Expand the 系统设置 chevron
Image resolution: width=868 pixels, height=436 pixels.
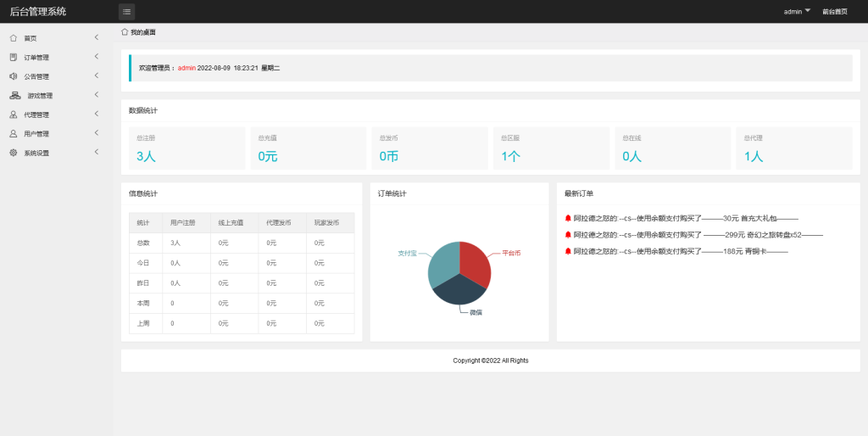pyautogui.click(x=97, y=152)
